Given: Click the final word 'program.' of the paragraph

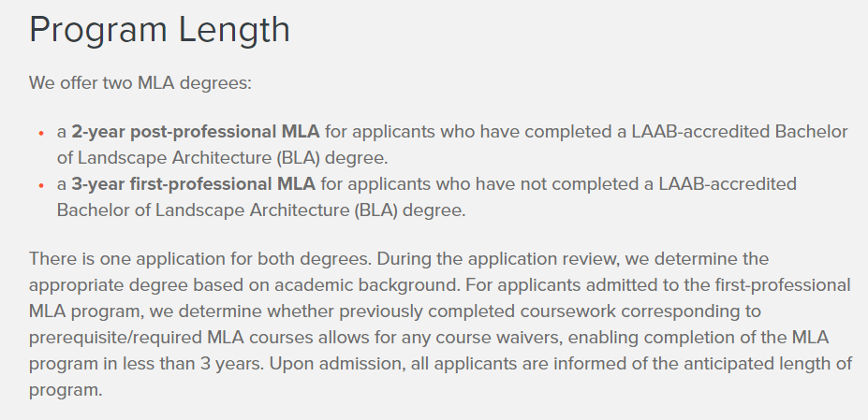Looking at the screenshot, I should (x=66, y=390).
